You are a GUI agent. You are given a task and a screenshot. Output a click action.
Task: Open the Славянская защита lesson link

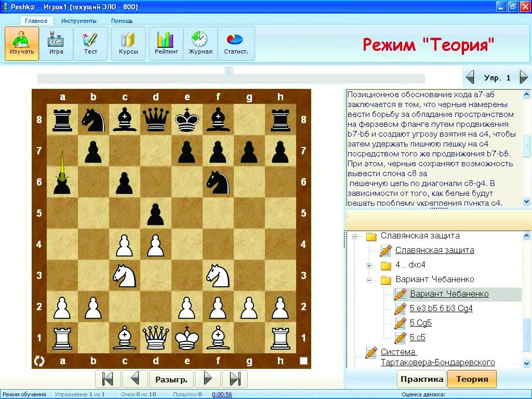pos(435,250)
